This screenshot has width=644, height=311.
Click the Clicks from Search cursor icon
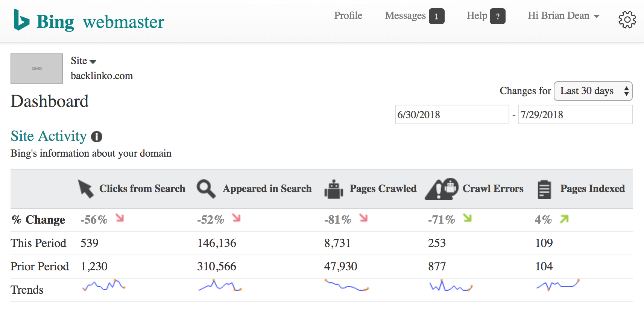86,189
